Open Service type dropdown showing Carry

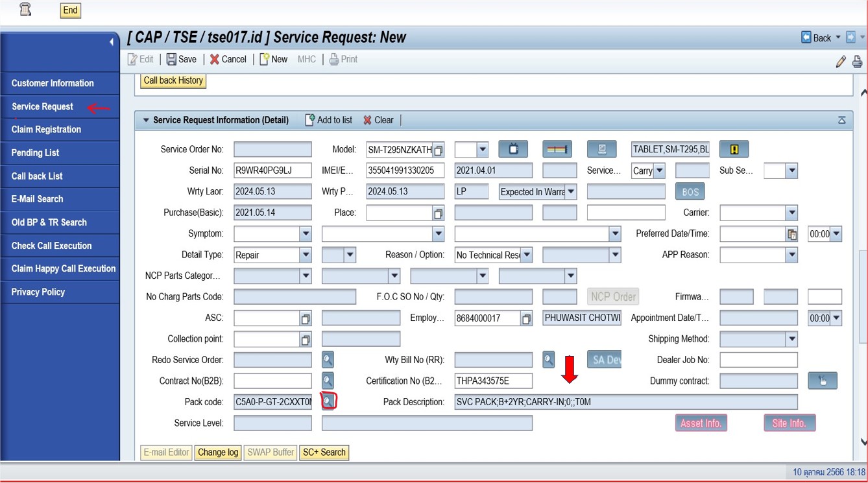click(x=659, y=171)
